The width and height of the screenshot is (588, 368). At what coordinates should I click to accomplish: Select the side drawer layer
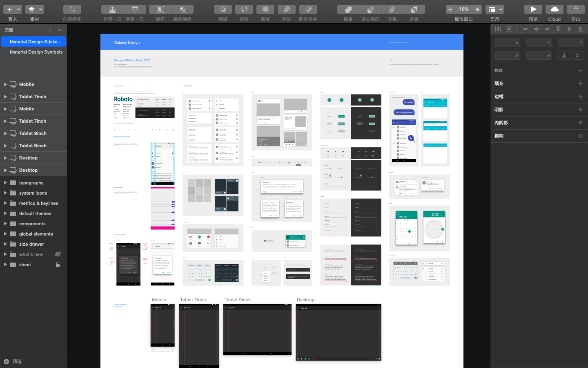point(31,244)
